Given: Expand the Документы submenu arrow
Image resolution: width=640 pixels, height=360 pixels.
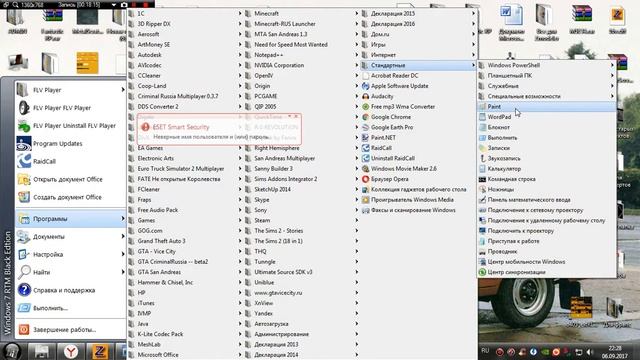Looking at the screenshot, I should (x=122, y=236).
